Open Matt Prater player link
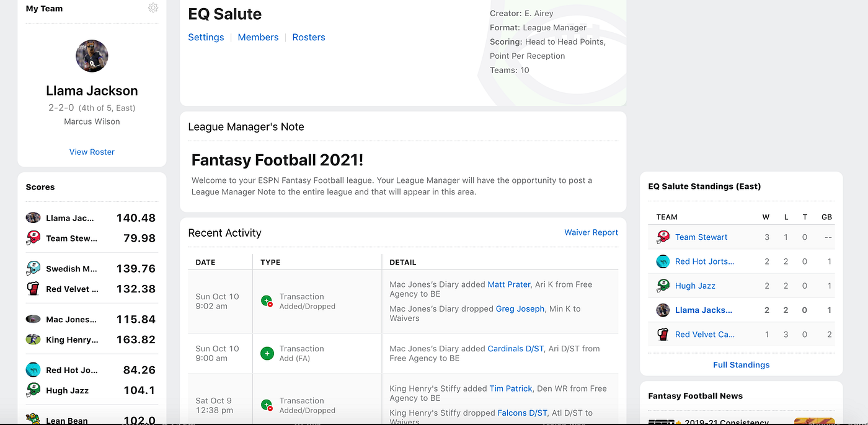The image size is (868, 425). [509, 284]
